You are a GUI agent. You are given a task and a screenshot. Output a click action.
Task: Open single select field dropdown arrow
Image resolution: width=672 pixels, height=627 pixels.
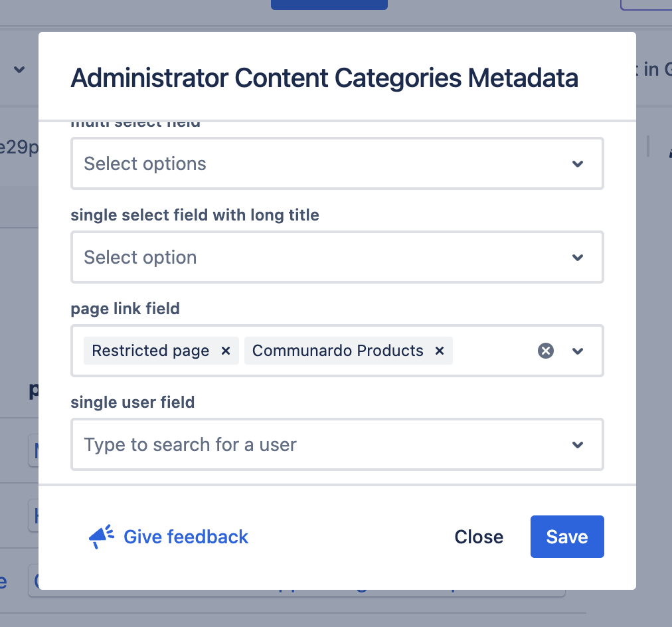click(x=578, y=258)
